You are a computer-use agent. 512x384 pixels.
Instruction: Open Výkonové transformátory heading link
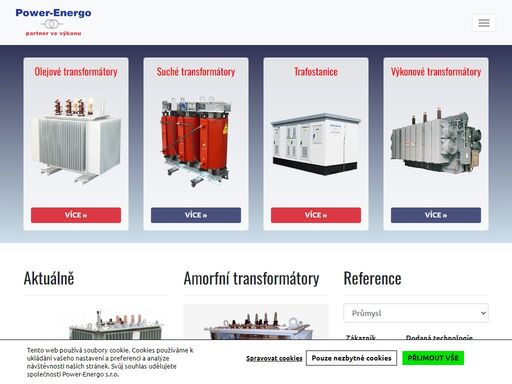[x=436, y=72]
